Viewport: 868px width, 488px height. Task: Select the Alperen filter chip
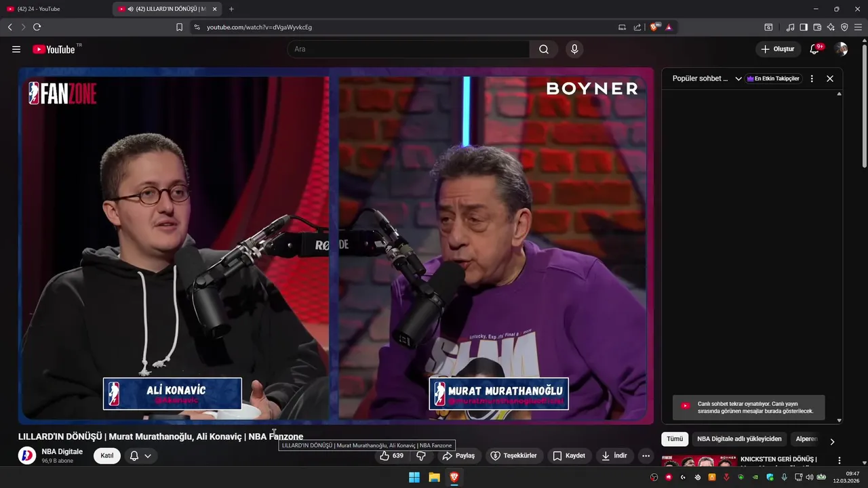[x=806, y=439]
